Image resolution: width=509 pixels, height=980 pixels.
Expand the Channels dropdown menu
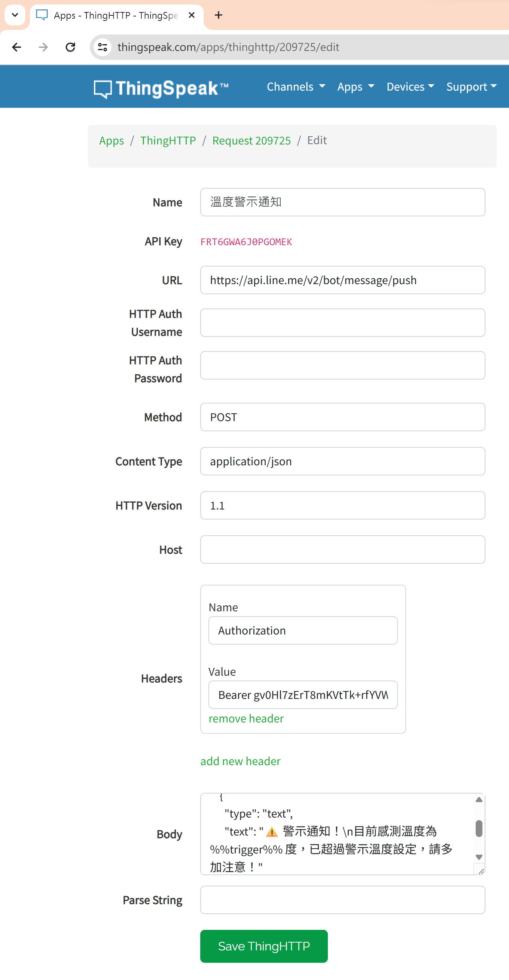click(296, 87)
